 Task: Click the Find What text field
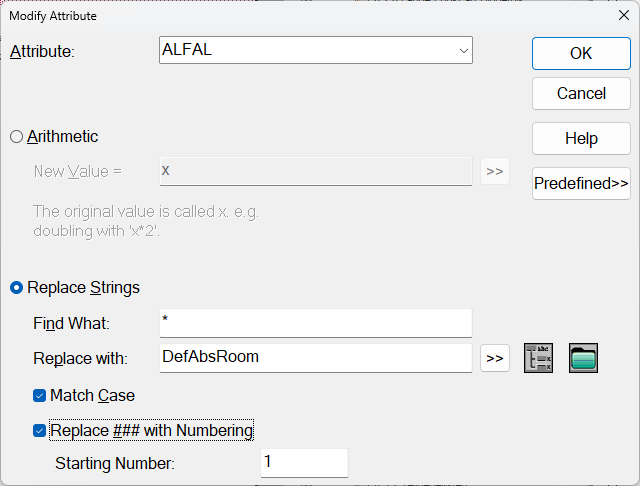click(x=316, y=323)
